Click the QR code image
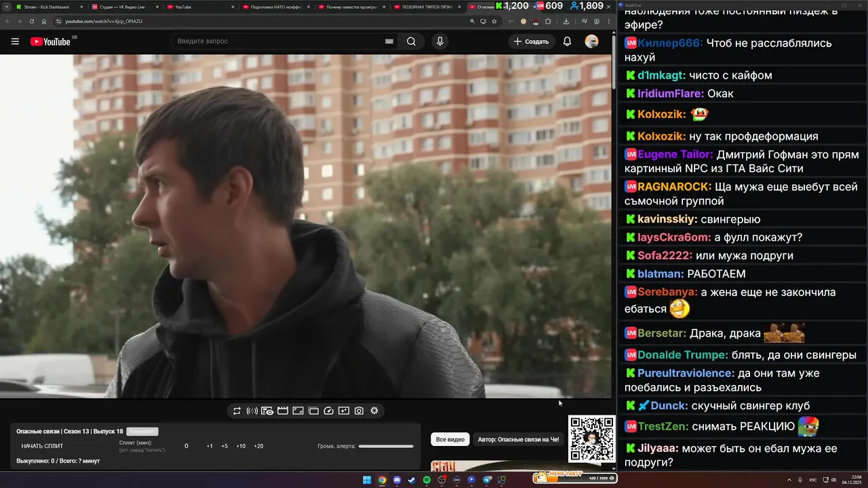 pyautogui.click(x=591, y=439)
